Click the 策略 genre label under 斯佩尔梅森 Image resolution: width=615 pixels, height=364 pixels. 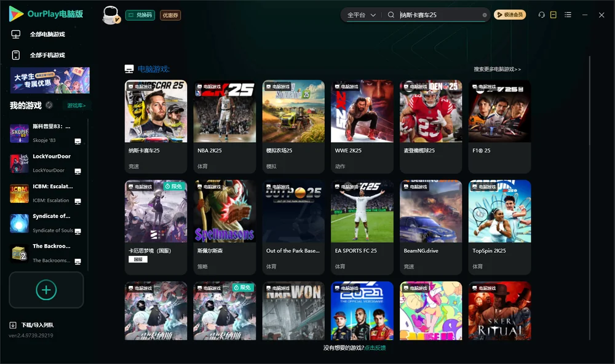click(x=202, y=267)
